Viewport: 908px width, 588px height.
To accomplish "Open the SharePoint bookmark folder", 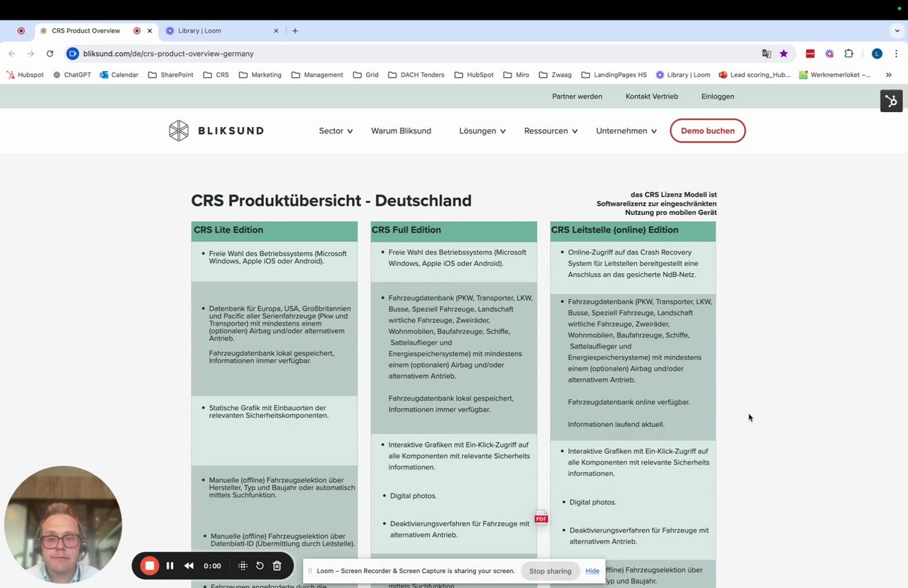I will click(x=170, y=74).
